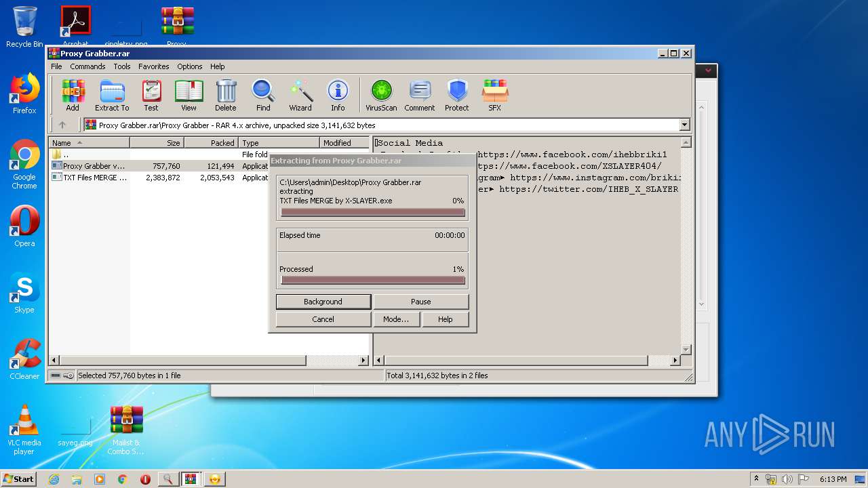
Task: Click the Comment toolbar icon
Action: (x=420, y=96)
